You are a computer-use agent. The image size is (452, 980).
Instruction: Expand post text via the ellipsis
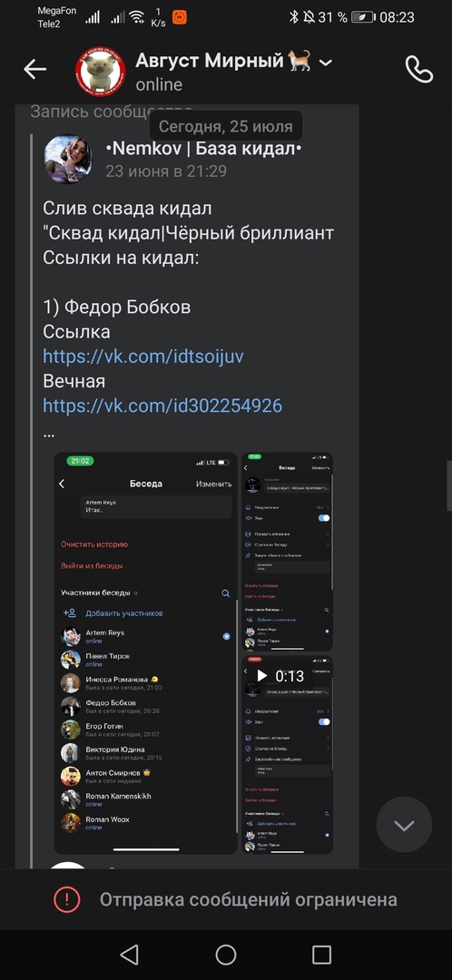tap(49, 433)
